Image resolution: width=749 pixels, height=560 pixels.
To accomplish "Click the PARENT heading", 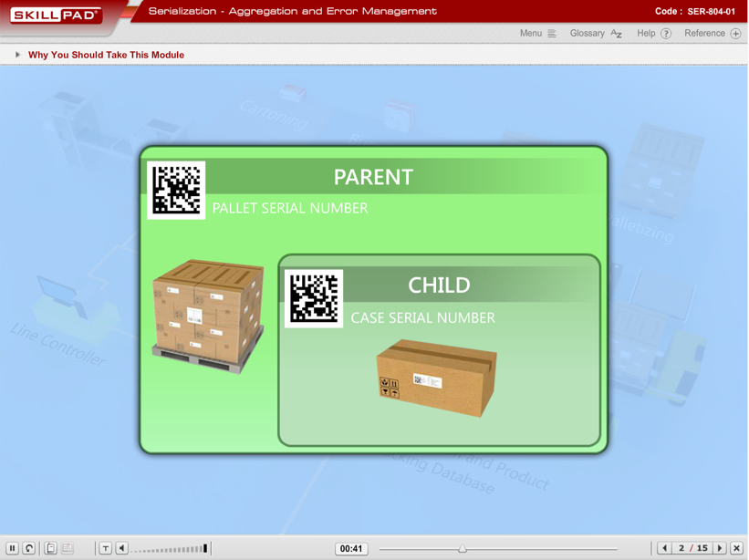I will tap(373, 177).
